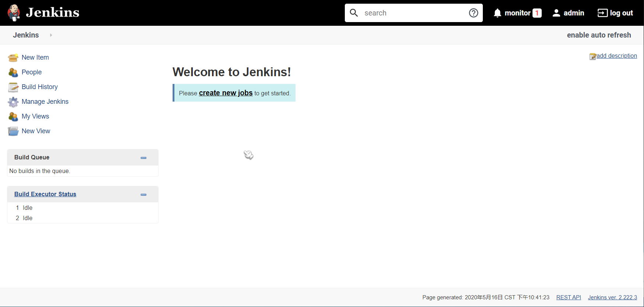Click the Page generated timestamp text
The width and height of the screenshot is (644, 307).
(x=486, y=297)
